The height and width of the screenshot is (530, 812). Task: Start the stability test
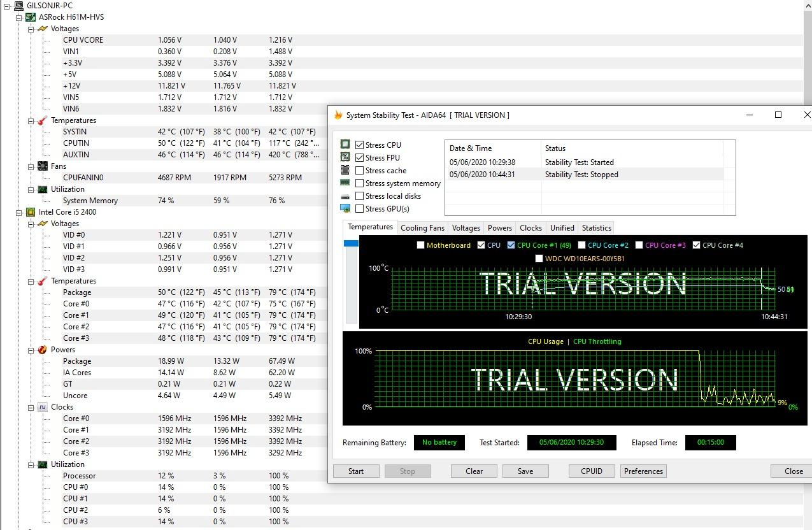tap(356, 471)
